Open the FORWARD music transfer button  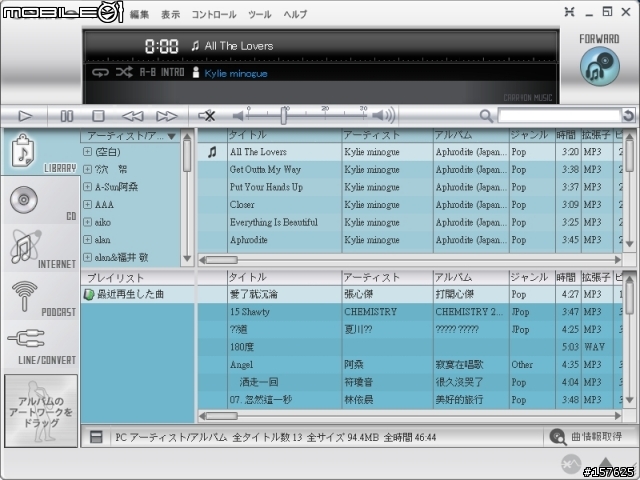(600, 66)
